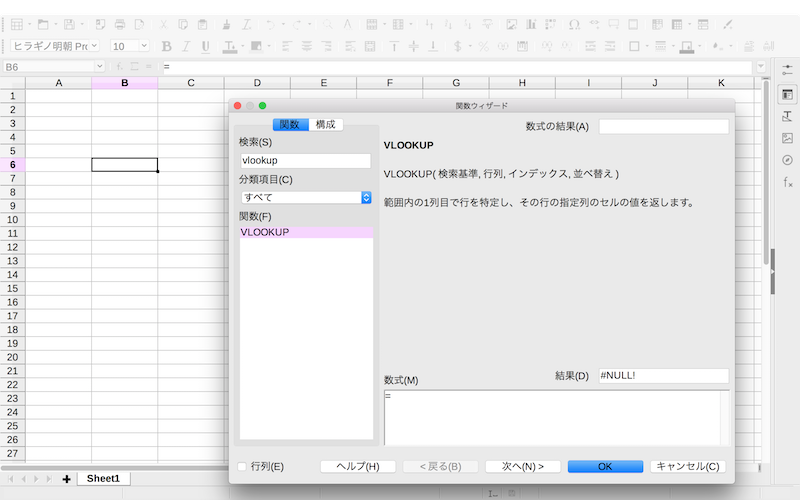Open sidebar Styles panel icon
The image size is (800, 500).
(x=787, y=116)
